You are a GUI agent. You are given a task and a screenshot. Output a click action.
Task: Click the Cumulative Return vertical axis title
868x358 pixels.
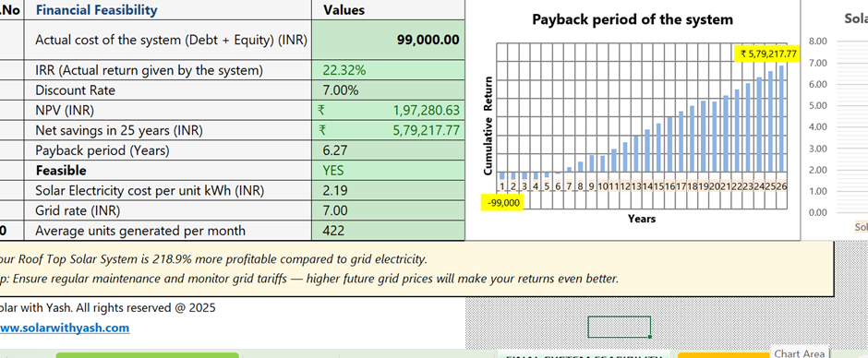click(x=488, y=127)
